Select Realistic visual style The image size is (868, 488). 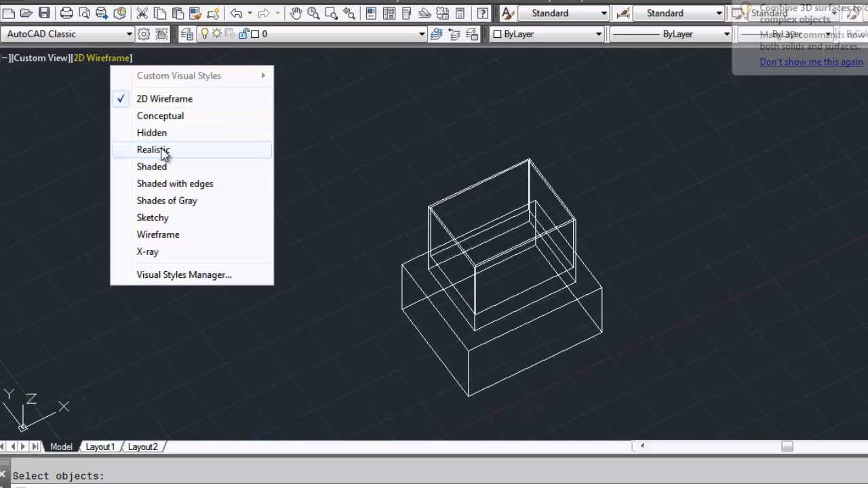click(x=192, y=150)
